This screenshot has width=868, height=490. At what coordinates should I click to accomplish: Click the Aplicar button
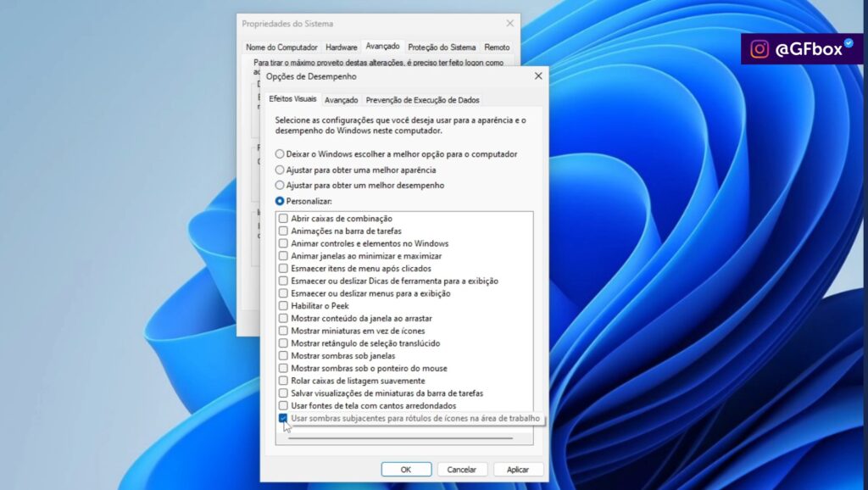tap(518, 469)
